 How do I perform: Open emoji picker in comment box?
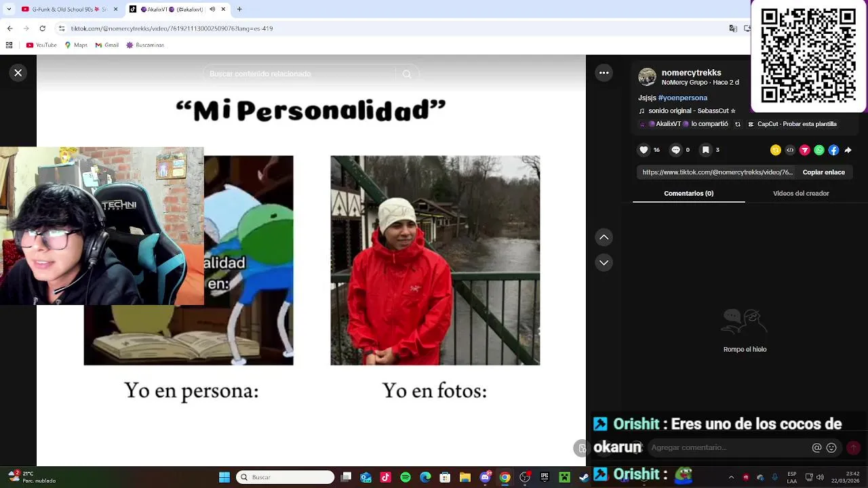[831, 447]
